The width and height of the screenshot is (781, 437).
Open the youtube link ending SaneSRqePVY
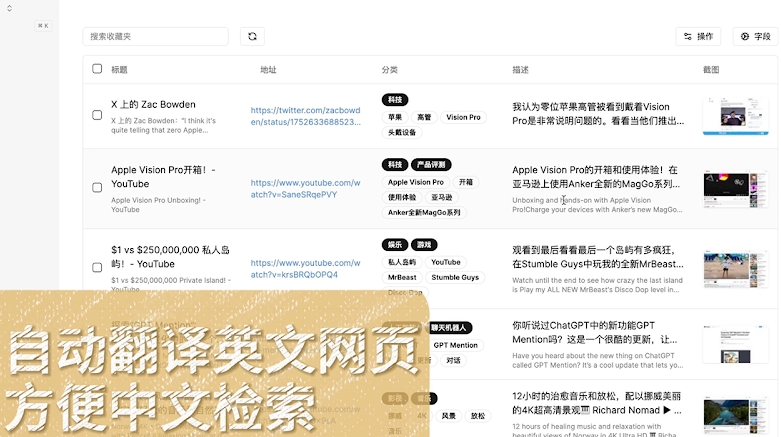(305, 189)
